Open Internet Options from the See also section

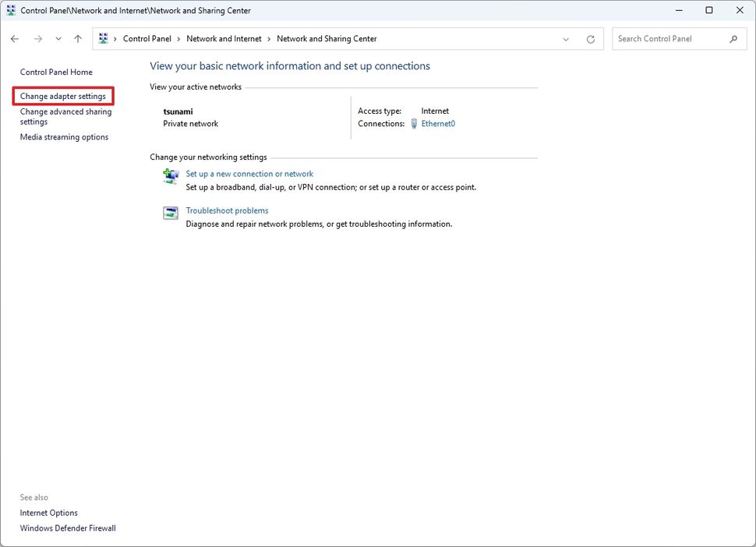(48, 513)
